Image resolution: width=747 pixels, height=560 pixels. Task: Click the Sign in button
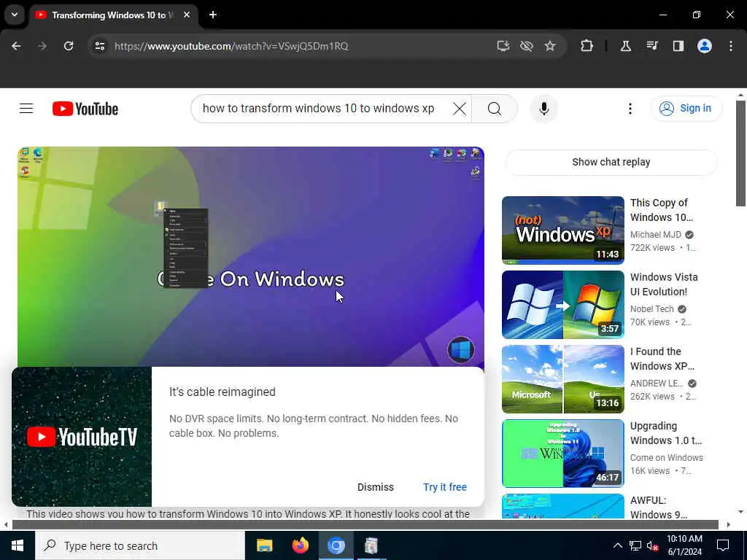(686, 109)
